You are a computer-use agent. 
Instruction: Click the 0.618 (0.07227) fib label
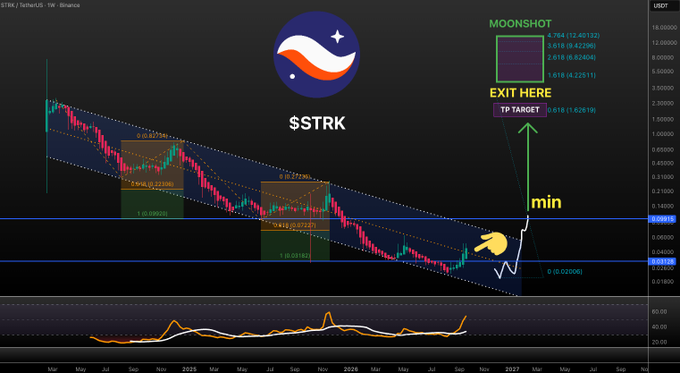[294, 225]
